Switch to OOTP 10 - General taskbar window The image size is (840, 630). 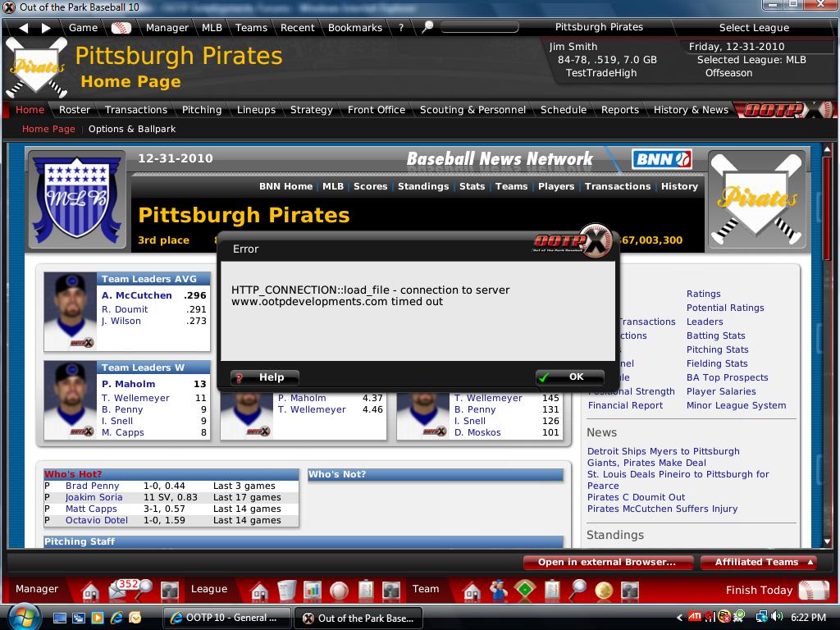click(x=227, y=618)
